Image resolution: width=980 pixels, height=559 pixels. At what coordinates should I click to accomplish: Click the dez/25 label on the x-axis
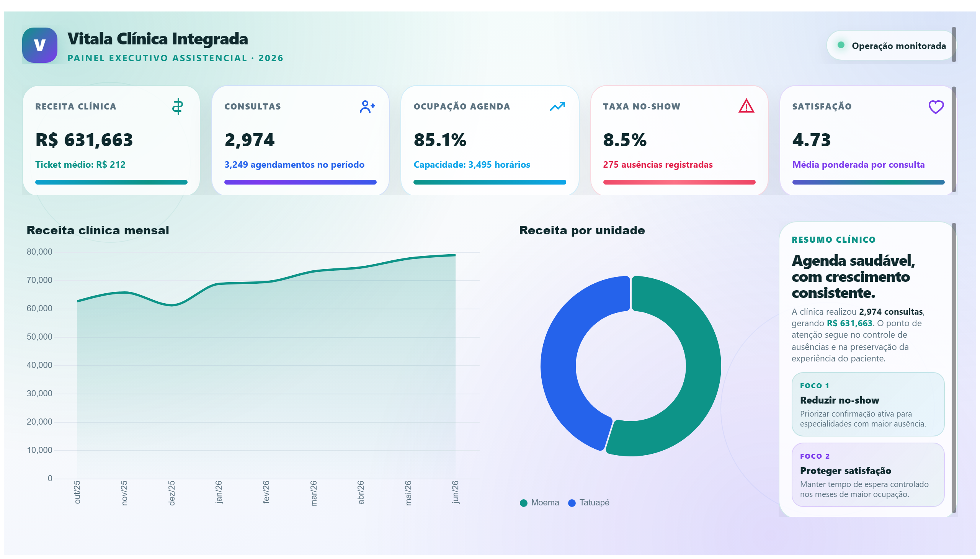pos(171,493)
